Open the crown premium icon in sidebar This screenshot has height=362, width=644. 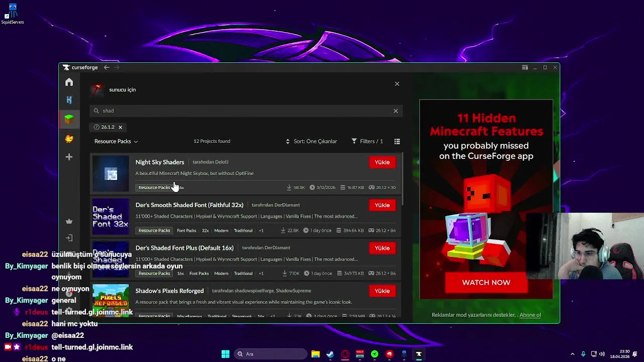pyautogui.click(x=69, y=221)
